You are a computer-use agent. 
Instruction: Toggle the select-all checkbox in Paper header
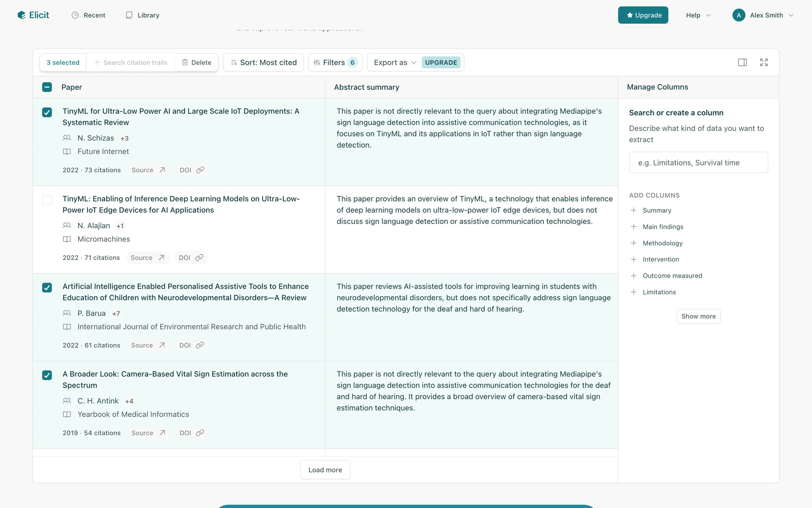pos(47,87)
